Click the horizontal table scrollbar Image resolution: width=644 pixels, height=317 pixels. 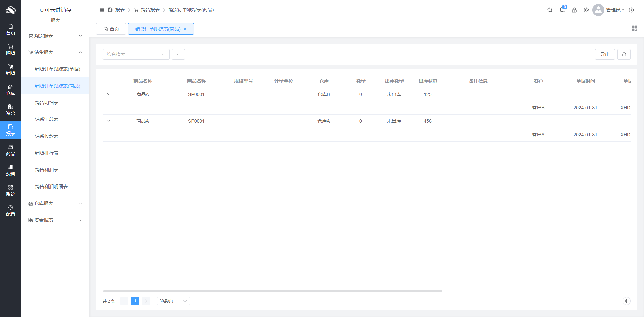[x=272, y=291]
